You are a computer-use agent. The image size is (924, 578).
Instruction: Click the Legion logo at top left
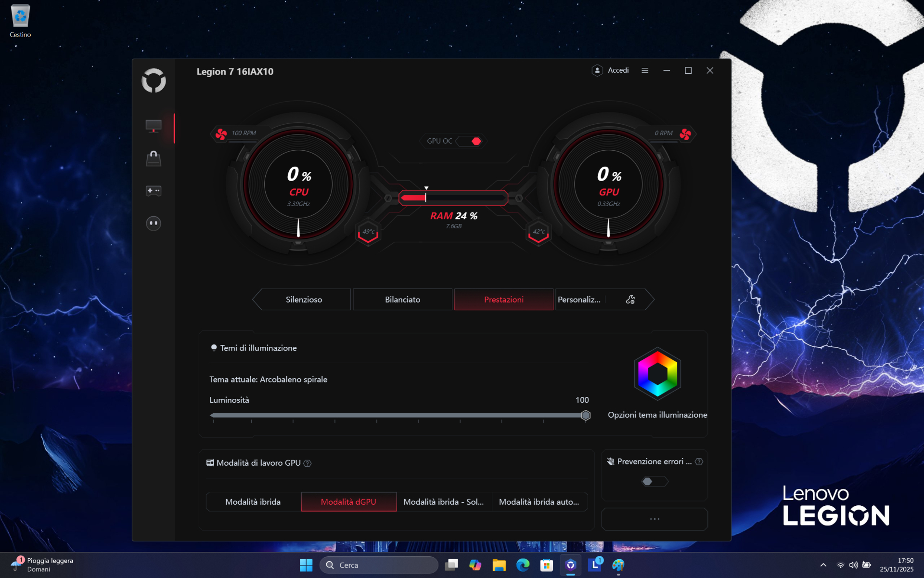tap(154, 80)
